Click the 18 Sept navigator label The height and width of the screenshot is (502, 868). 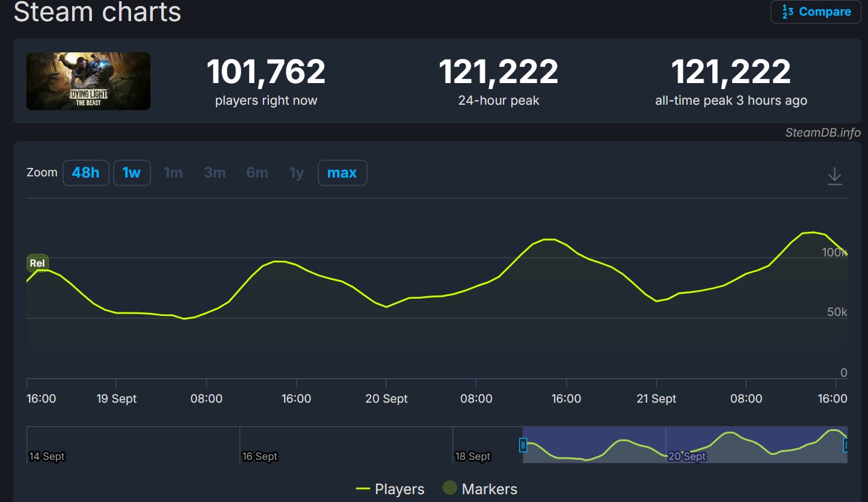[x=473, y=456]
